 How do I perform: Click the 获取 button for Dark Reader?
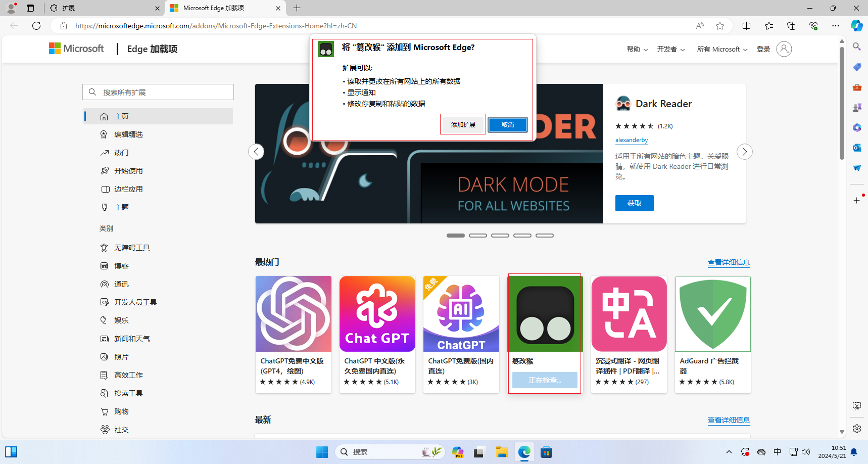[x=634, y=203]
